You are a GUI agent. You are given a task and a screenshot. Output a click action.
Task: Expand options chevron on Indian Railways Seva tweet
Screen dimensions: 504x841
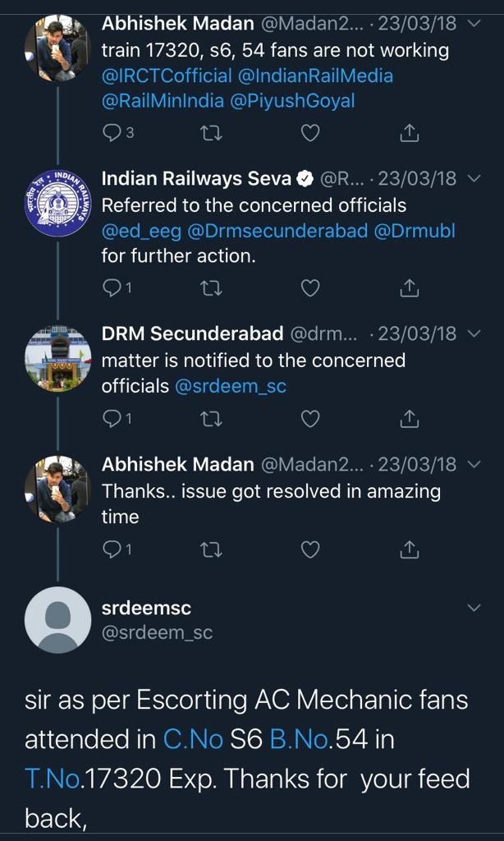(474, 179)
